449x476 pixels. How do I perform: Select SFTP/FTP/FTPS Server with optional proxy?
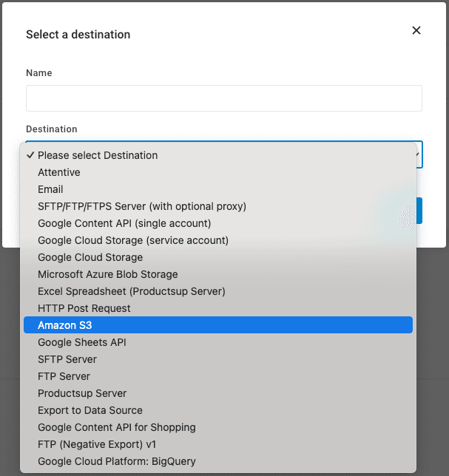[142, 206]
